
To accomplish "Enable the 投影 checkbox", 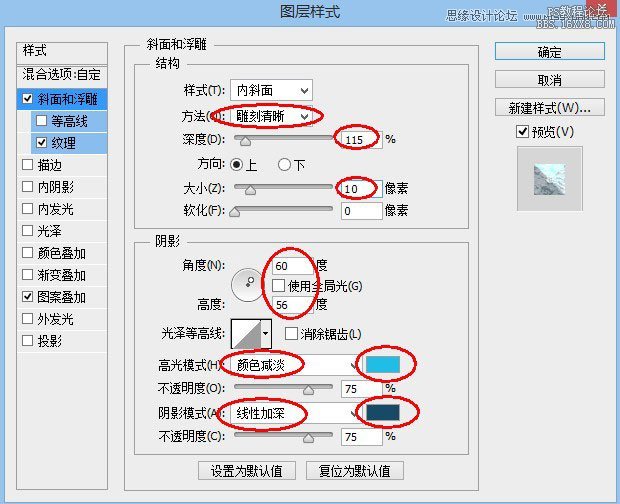I will tap(27, 340).
